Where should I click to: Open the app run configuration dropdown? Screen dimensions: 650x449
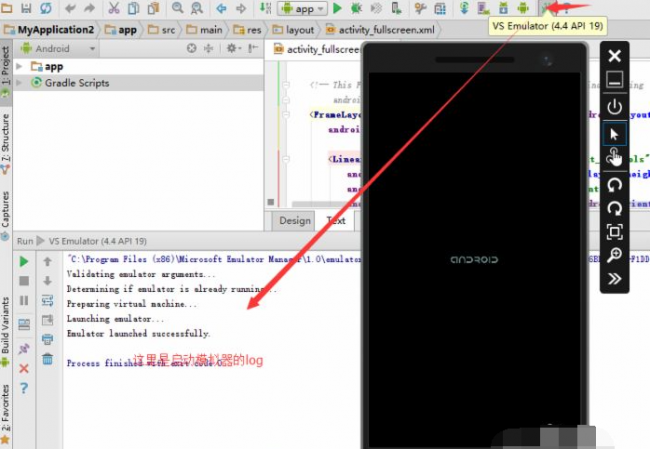(x=302, y=8)
